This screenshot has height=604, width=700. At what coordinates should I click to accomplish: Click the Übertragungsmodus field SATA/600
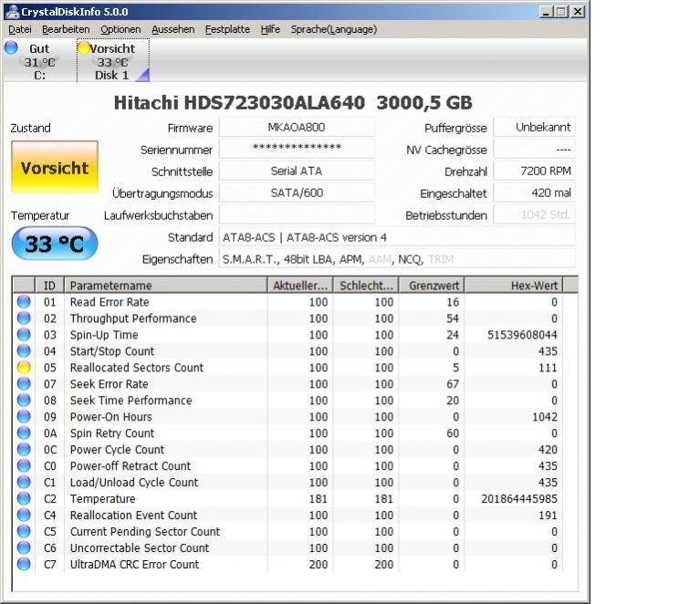click(297, 193)
